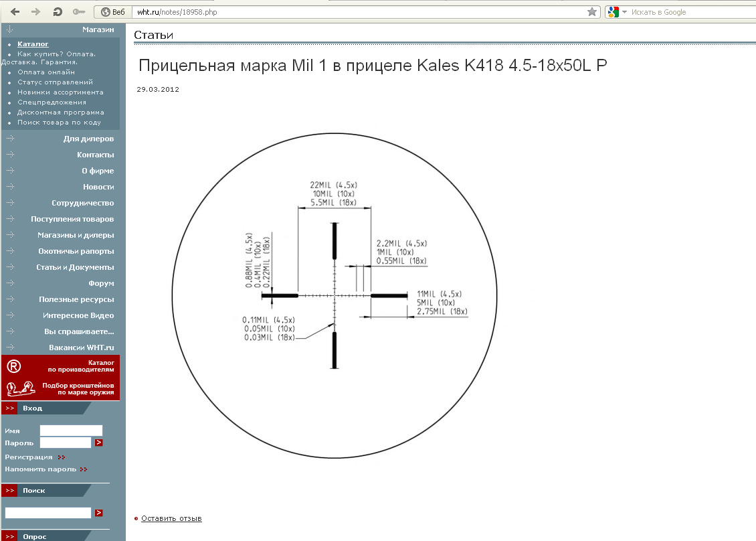The height and width of the screenshot is (541, 756).
Task: Click the red login submit arrow button
Action: click(x=98, y=443)
